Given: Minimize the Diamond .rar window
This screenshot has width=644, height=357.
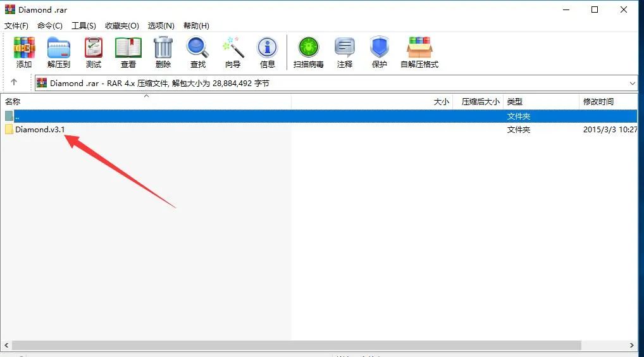Looking at the screenshot, I should (566, 9).
